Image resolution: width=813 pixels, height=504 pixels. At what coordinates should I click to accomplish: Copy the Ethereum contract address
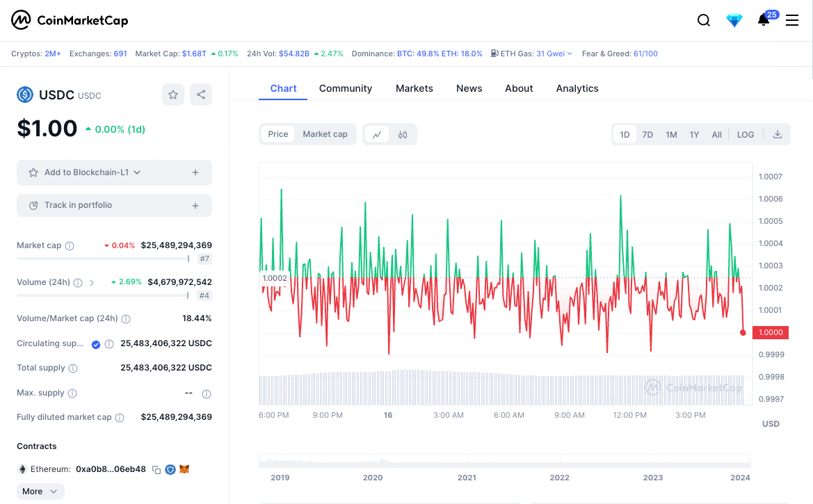click(156, 470)
